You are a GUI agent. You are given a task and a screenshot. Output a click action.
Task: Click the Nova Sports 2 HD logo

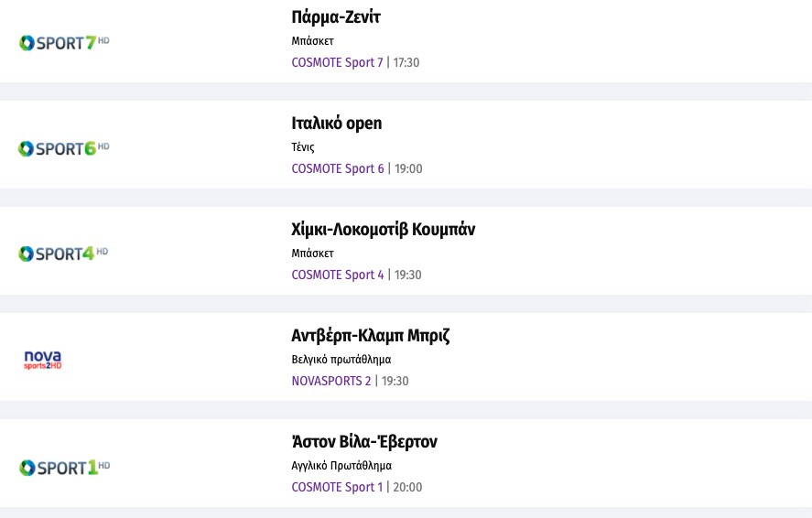pos(43,360)
